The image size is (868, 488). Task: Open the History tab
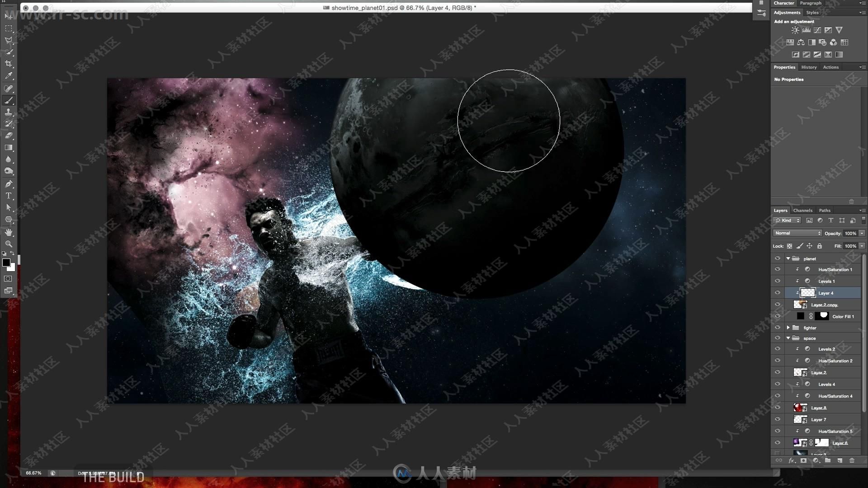click(809, 67)
